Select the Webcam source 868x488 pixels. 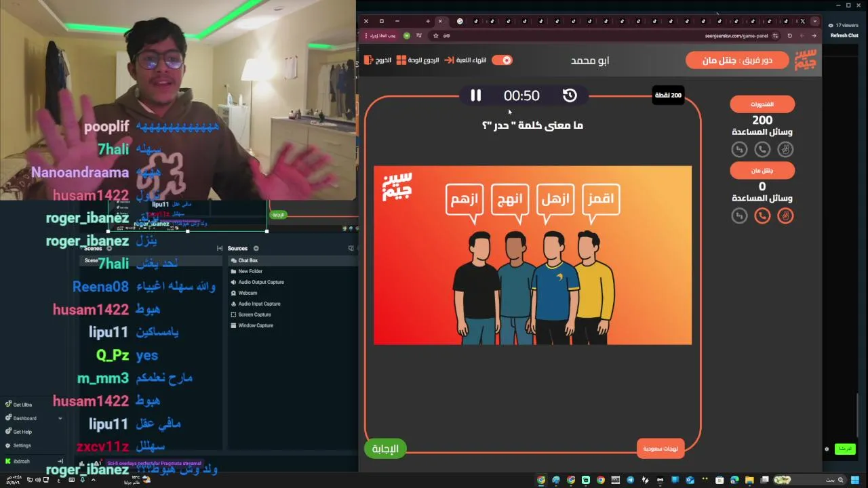pyautogui.click(x=292, y=293)
